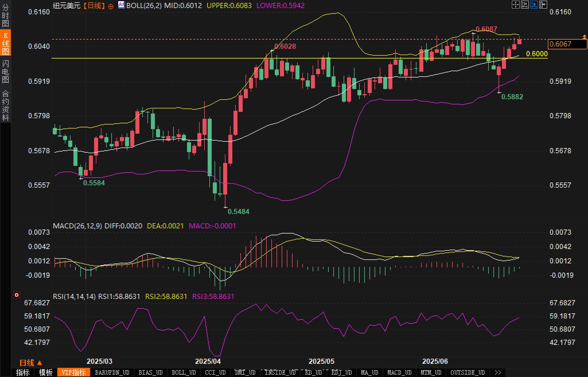Apply the OUTSIDE_UD indicator
The width and height of the screenshot is (588, 377).
point(468,372)
